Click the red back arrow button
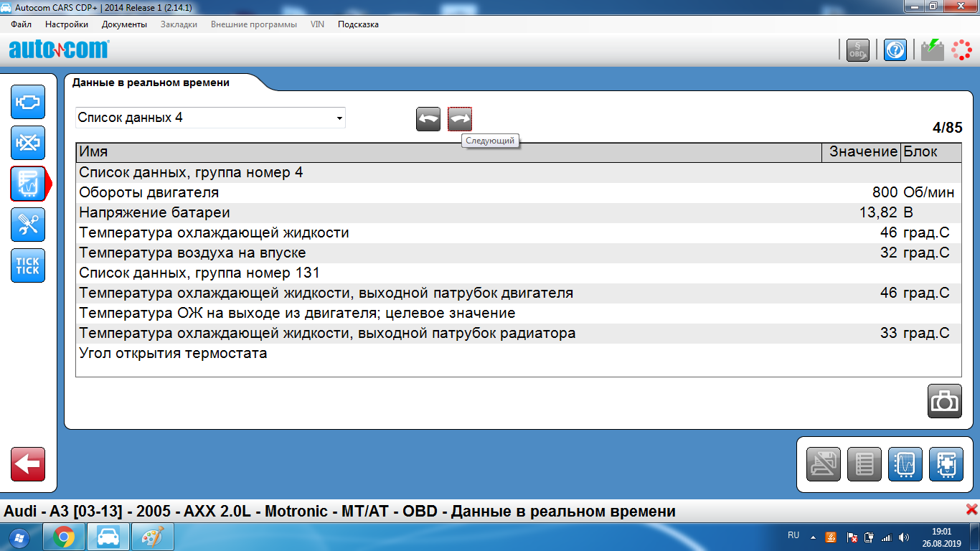Screen dimensions: 980x551 pos(28,464)
